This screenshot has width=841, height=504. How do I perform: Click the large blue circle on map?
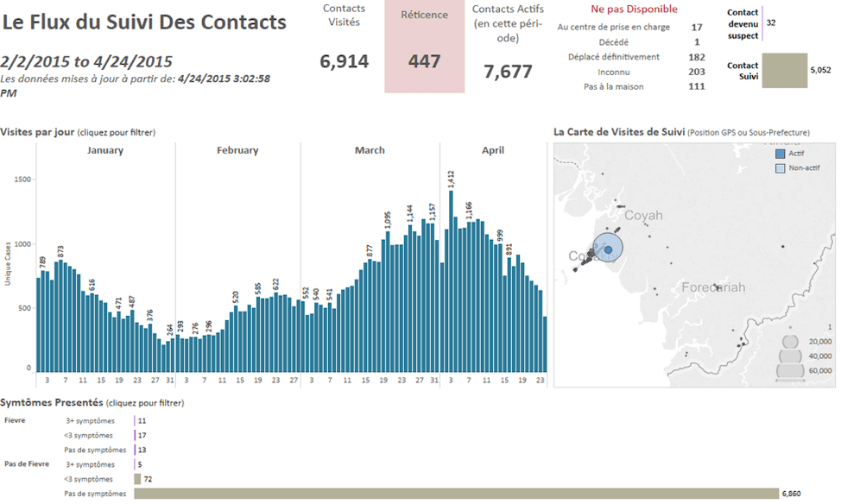point(609,249)
